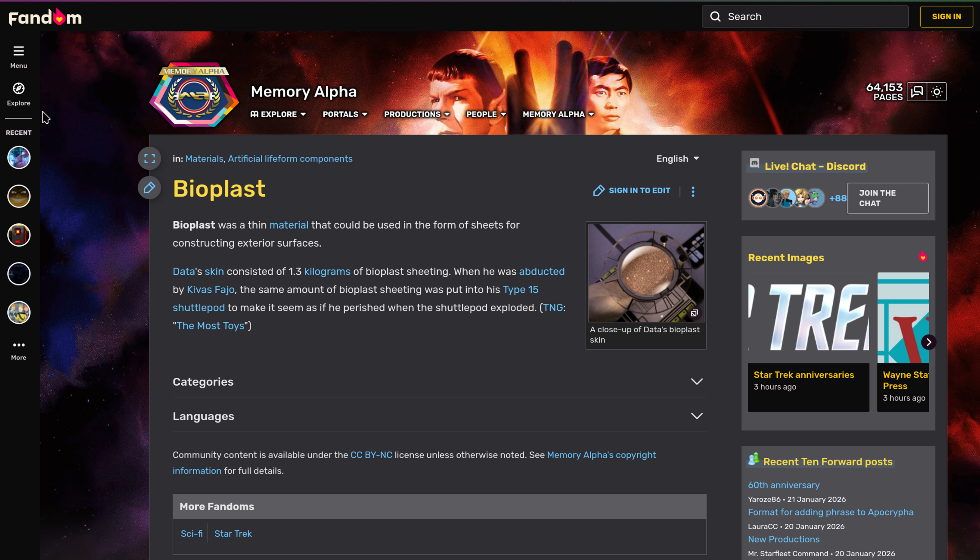
Task: Open the People navigation menu
Action: tap(486, 114)
